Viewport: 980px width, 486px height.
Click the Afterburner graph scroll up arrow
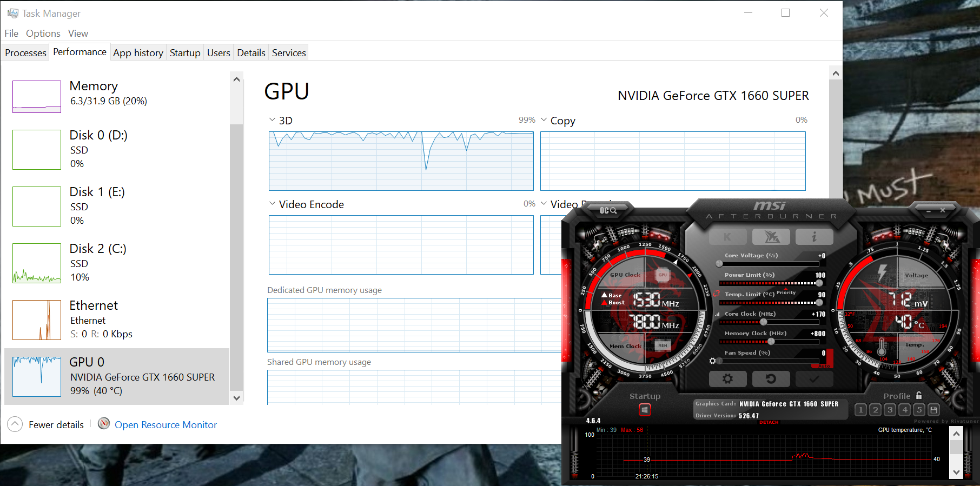pyautogui.click(x=956, y=434)
